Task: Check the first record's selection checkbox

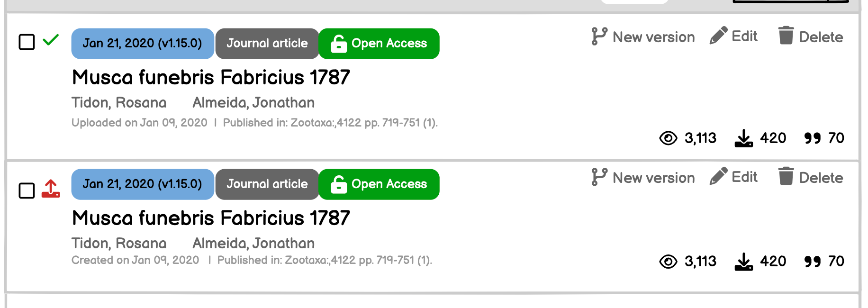Action: (26, 43)
